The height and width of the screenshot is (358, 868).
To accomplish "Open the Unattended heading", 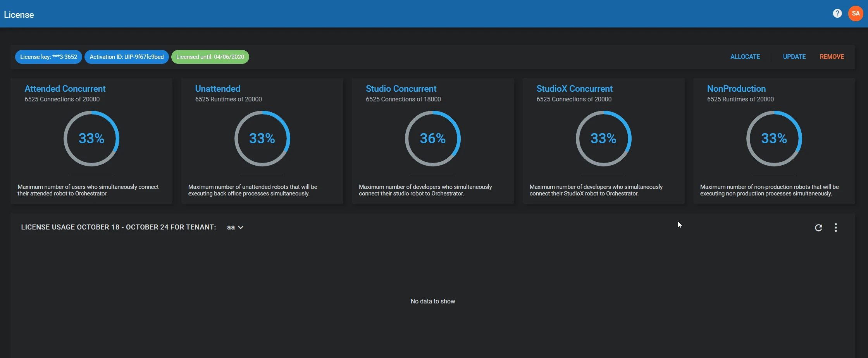I will pyautogui.click(x=218, y=89).
